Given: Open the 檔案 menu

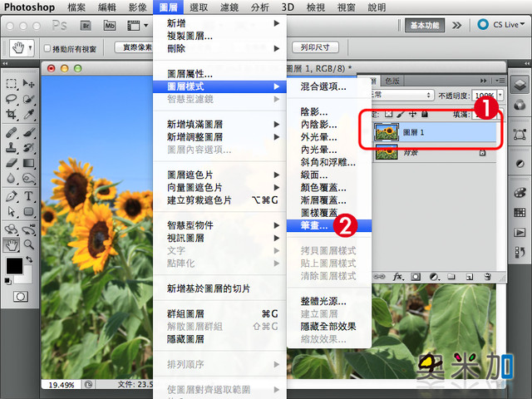Looking at the screenshot, I should 76,7.
